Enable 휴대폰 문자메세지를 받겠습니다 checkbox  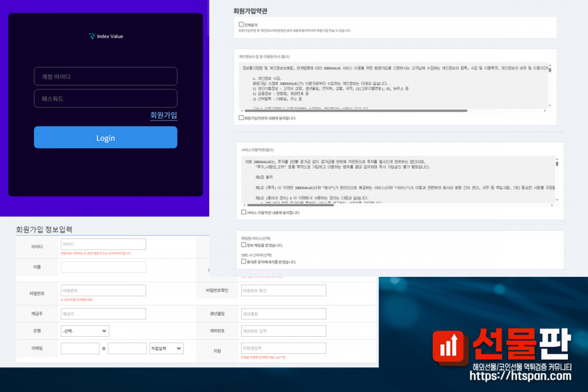coord(244,262)
